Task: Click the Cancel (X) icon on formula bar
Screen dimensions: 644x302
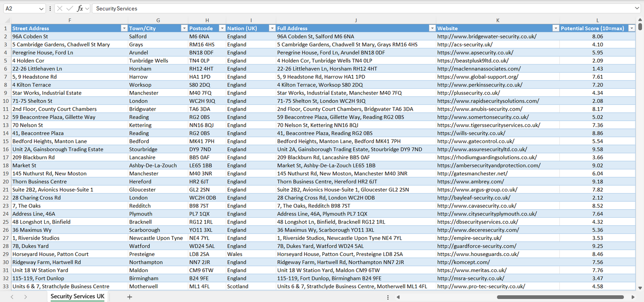Action: click(60, 8)
